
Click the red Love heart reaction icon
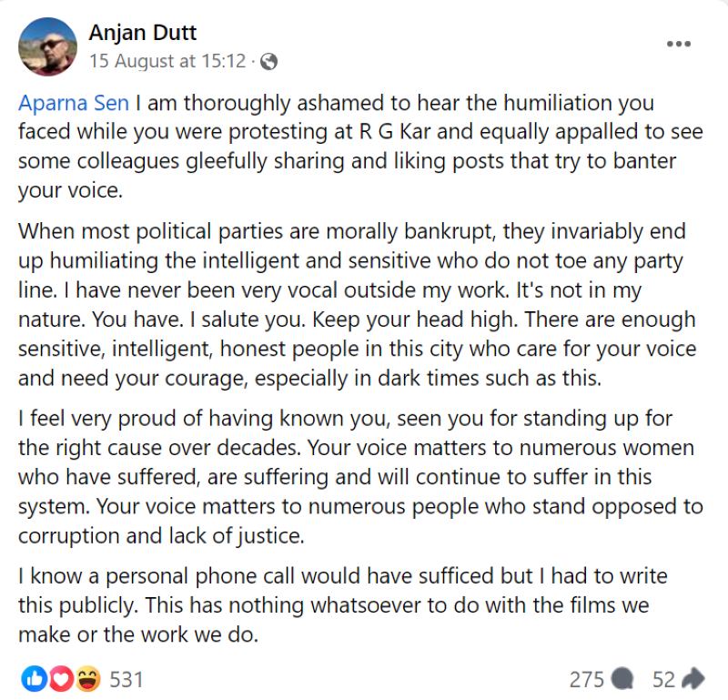(60, 678)
